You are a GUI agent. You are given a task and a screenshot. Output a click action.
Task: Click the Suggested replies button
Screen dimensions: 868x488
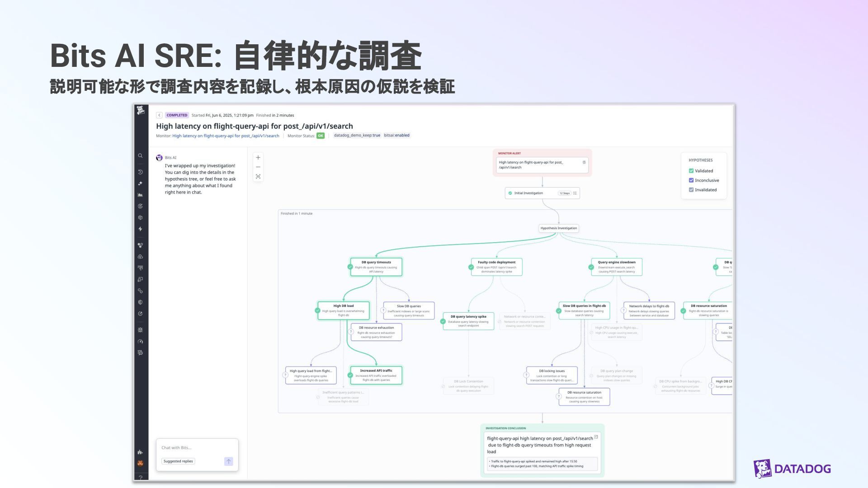pyautogui.click(x=178, y=461)
